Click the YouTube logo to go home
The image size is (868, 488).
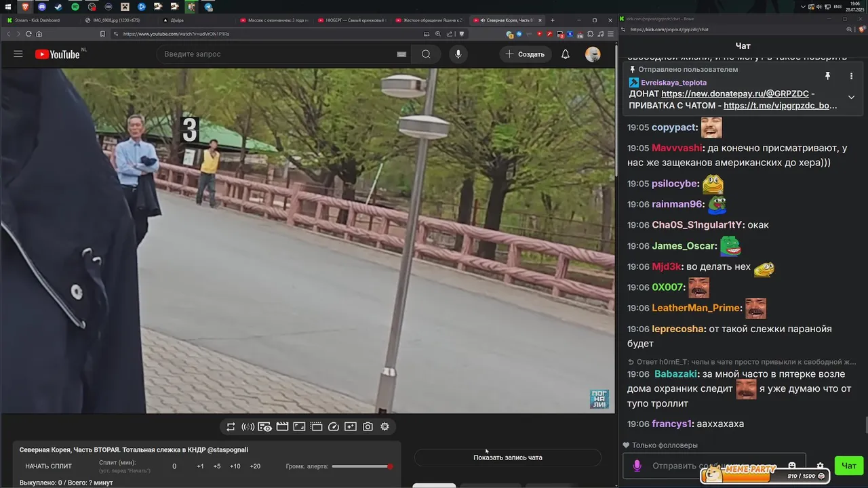(x=58, y=54)
